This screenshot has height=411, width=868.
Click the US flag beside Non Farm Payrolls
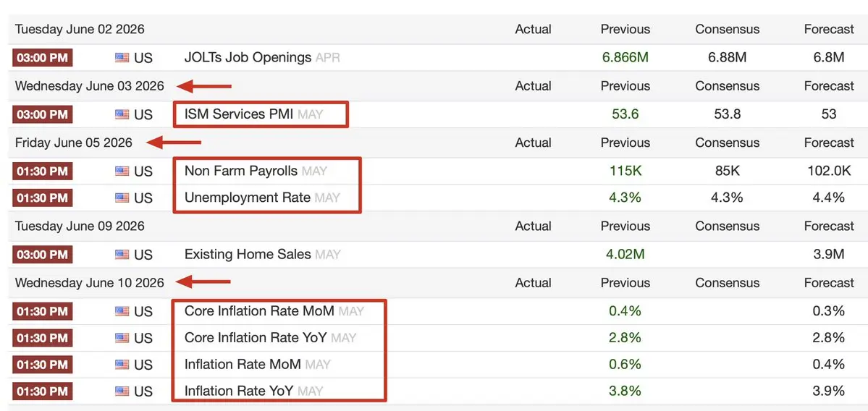(x=122, y=171)
